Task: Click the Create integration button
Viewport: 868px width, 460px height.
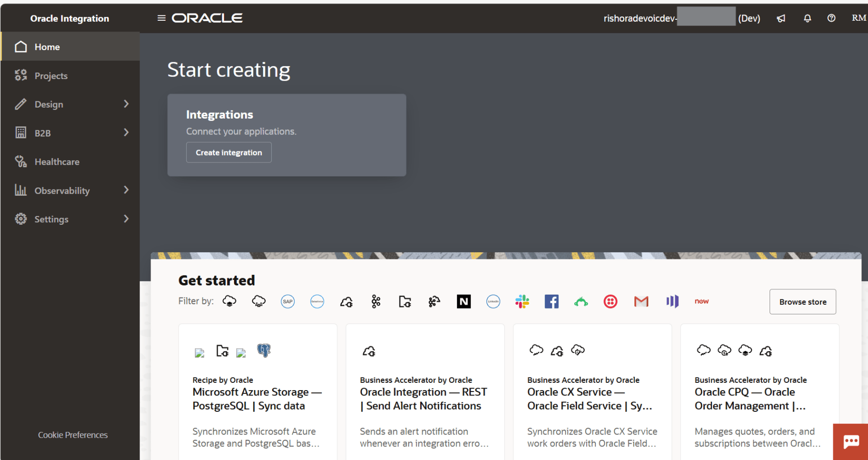Action: click(229, 152)
